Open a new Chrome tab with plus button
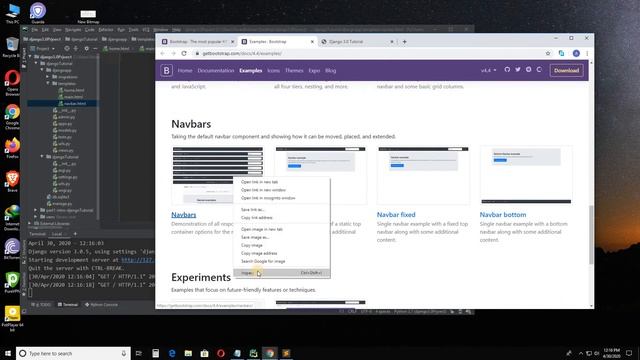640x360 pixels. (404, 42)
